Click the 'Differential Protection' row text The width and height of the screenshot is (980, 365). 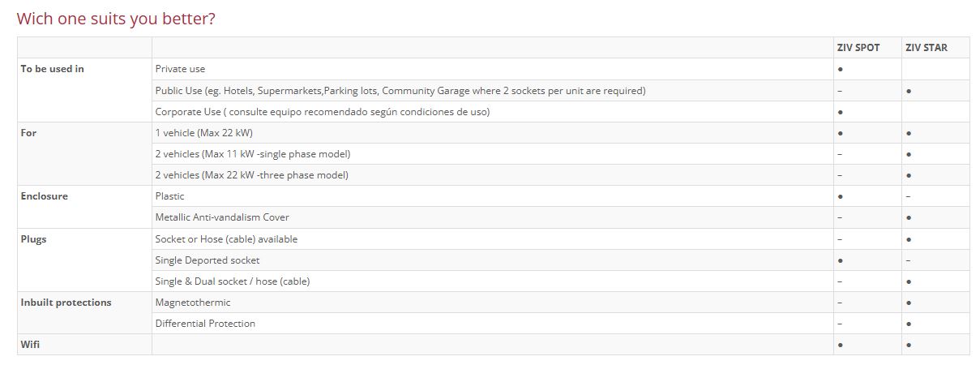tap(204, 324)
